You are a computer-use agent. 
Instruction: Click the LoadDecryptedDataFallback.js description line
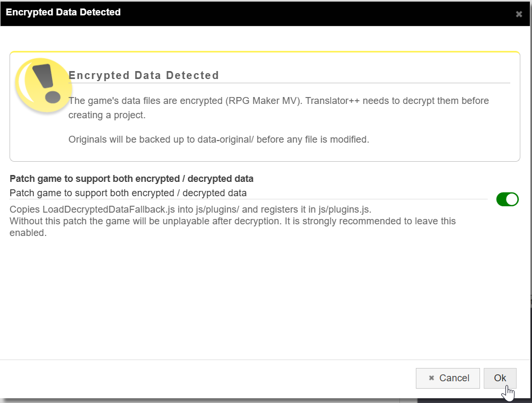tap(190, 209)
